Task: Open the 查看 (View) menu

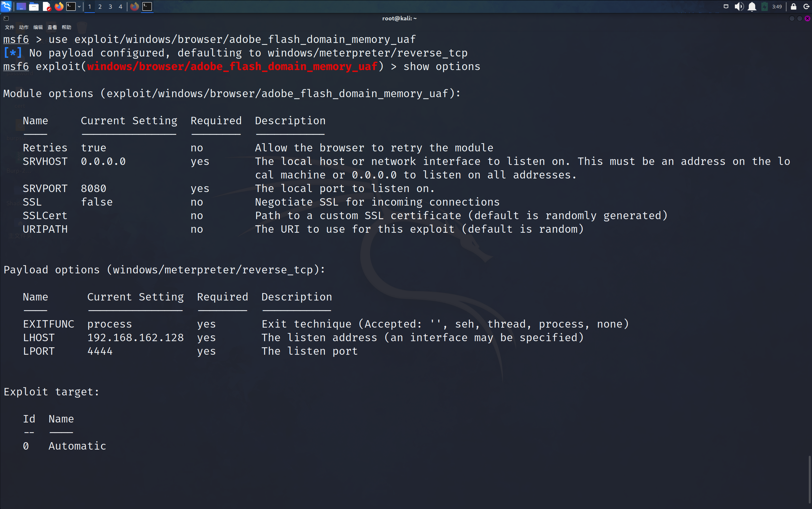Action: 52,27
